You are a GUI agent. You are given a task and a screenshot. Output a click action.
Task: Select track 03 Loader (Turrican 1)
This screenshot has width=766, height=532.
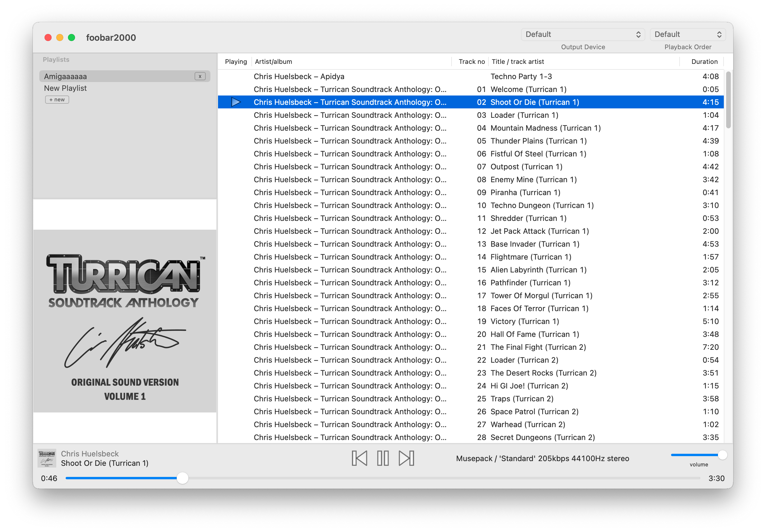471,115
